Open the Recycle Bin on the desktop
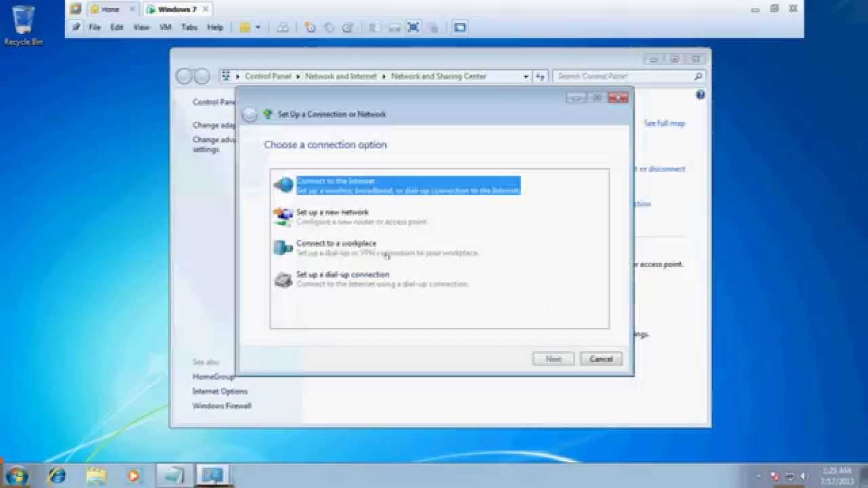Image resolution: width=868 pixels, height=488 pixels. (x=24, y=25)
